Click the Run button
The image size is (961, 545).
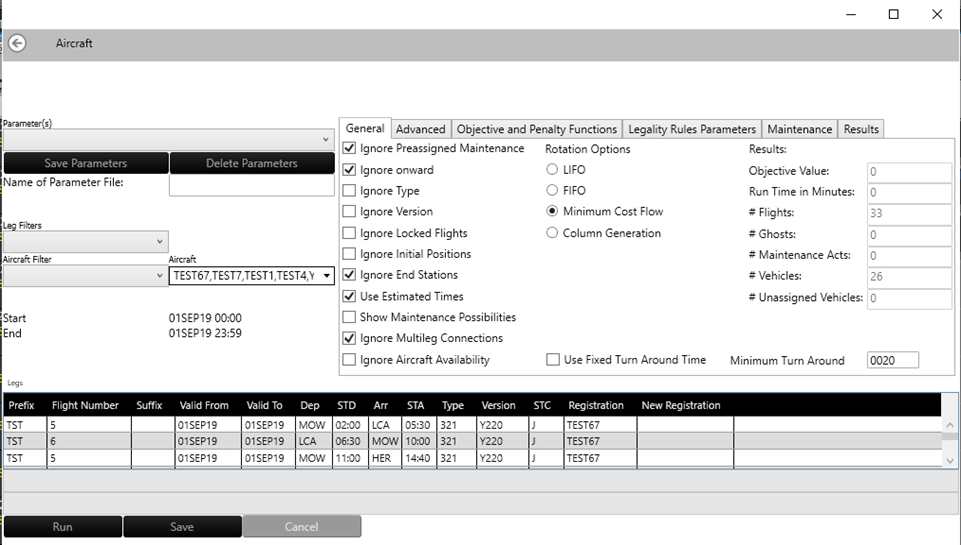point(63,527)
